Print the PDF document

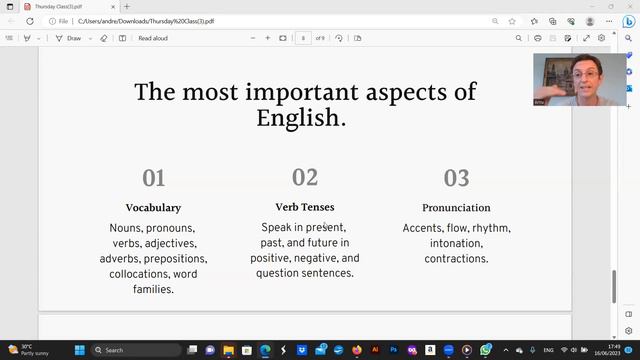pyautogui.click(x=538, y=38)
